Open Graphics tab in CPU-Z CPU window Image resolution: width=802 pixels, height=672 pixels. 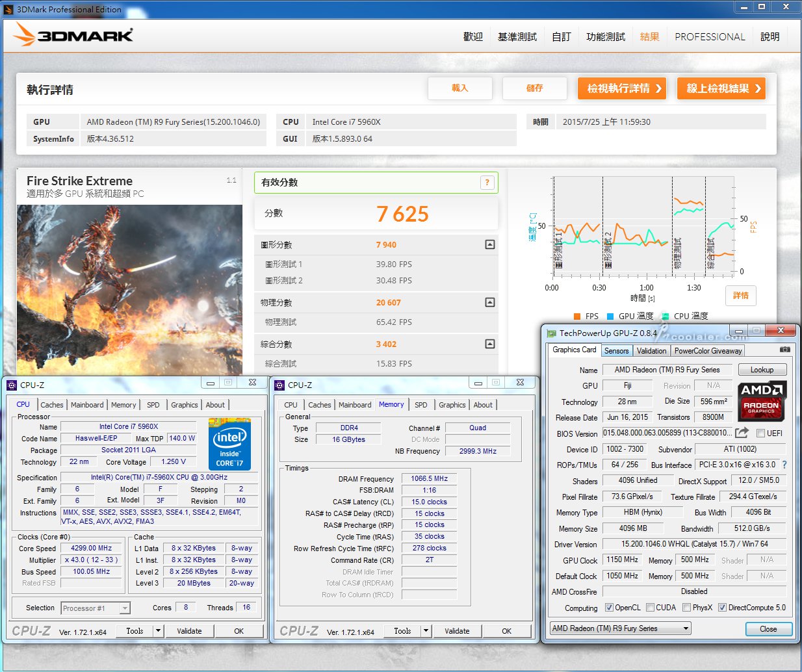[185, 405]
